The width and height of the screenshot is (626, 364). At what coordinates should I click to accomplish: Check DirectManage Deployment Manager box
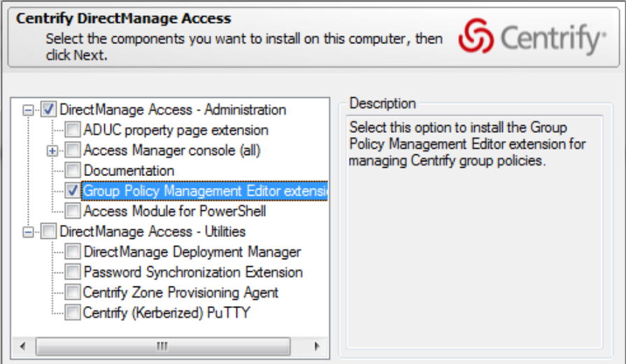[73, 252]
